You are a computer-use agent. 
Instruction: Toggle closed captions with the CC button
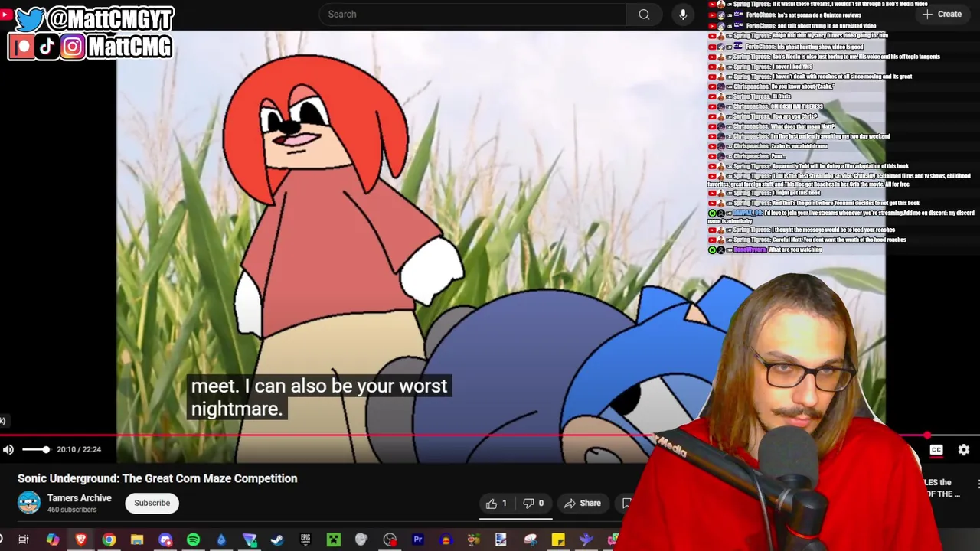point(936,450)
